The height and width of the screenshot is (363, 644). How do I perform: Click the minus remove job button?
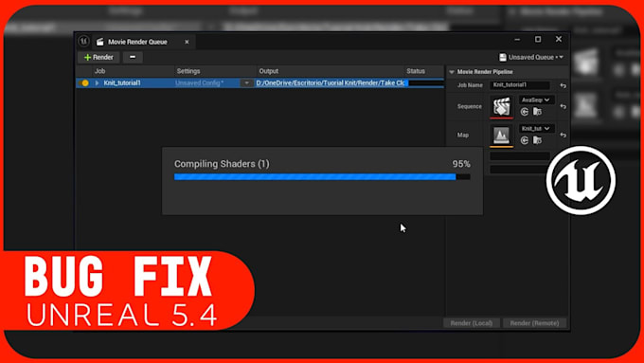click(133, 57)
